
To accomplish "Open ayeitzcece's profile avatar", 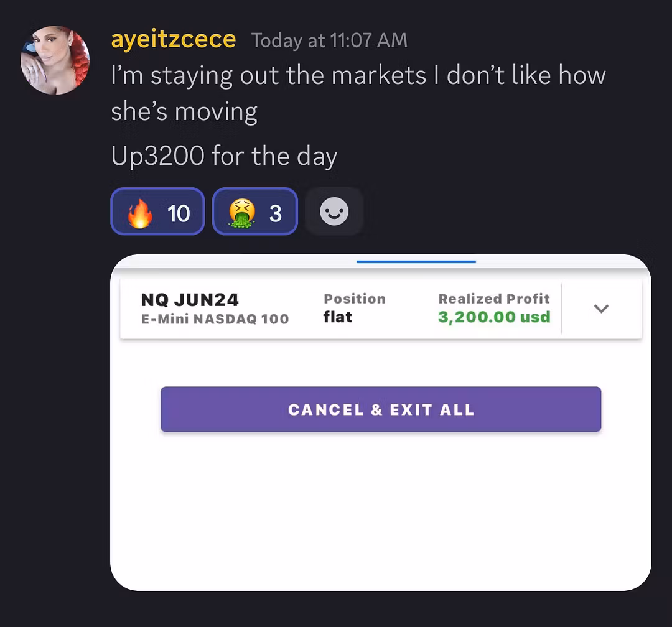I will [55, 60].
